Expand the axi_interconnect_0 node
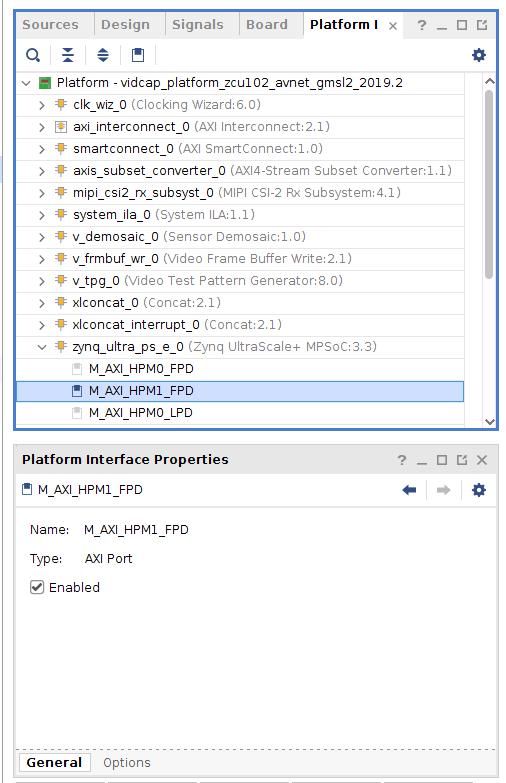506x783 pixels. (x=42, y=127)
